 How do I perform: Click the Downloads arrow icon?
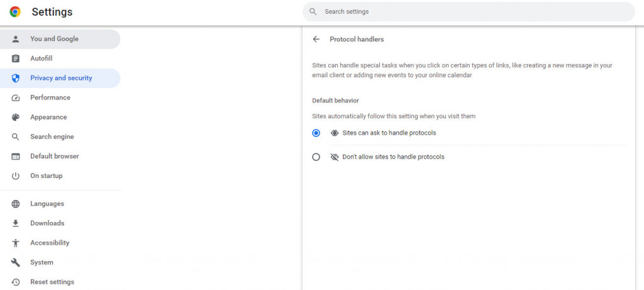pos(16,223)
